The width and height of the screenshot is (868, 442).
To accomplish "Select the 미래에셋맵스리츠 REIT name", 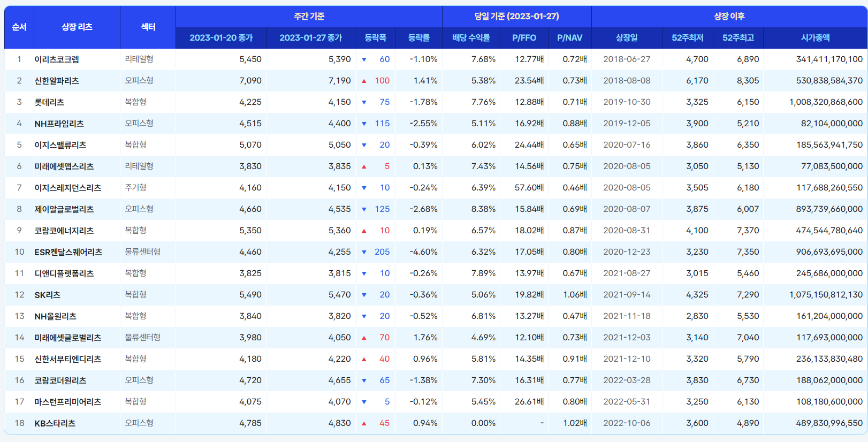I will 64,166.
